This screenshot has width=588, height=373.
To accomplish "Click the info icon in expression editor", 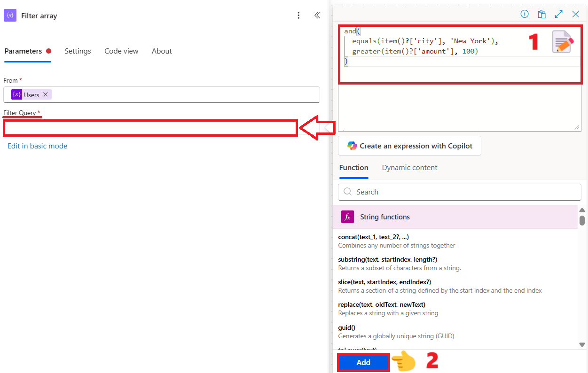I will pyautogui.click(x=525, y=14).
